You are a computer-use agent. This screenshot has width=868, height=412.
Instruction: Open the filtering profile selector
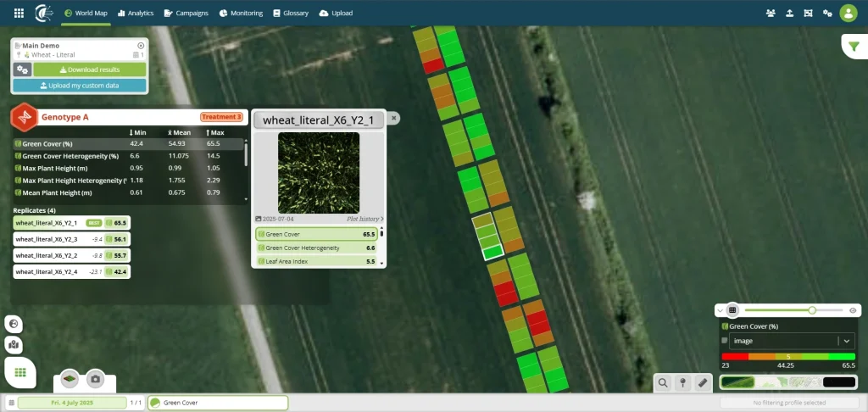click(x=789, y=403)
